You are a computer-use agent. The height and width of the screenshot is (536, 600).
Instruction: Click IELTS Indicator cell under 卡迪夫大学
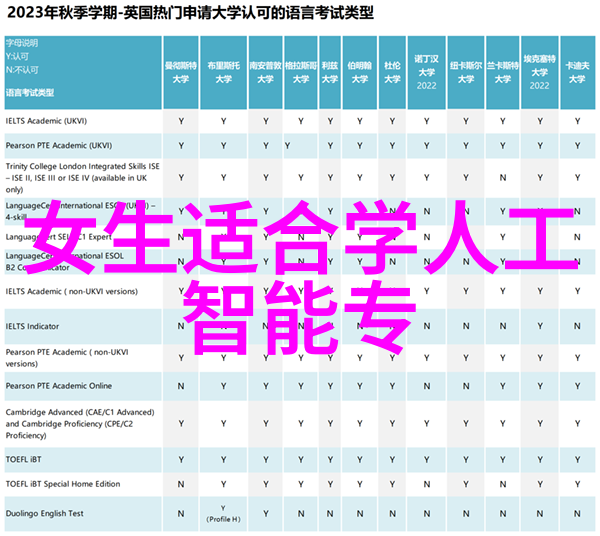point(577,326)
